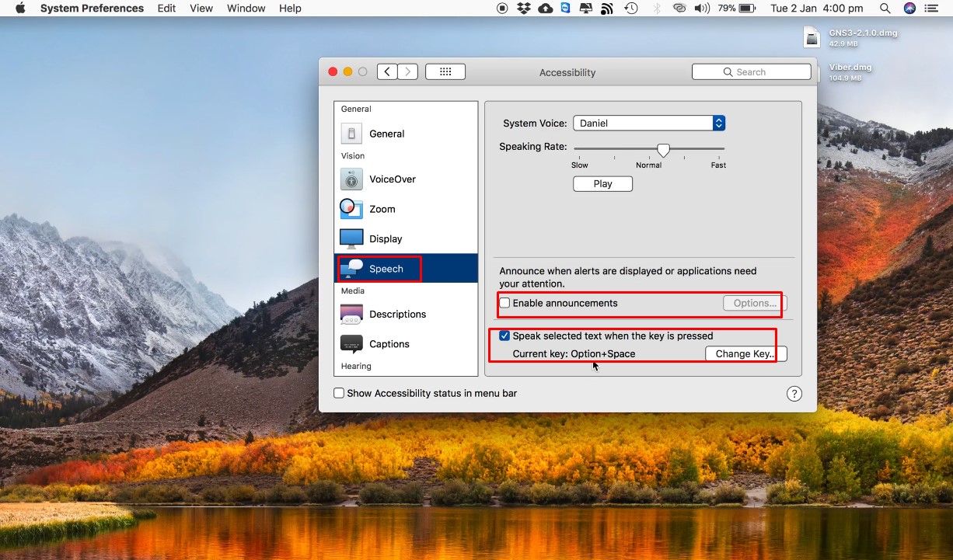Open the General accessibility settings icon

pyautogui.click(x=351, y=134)
